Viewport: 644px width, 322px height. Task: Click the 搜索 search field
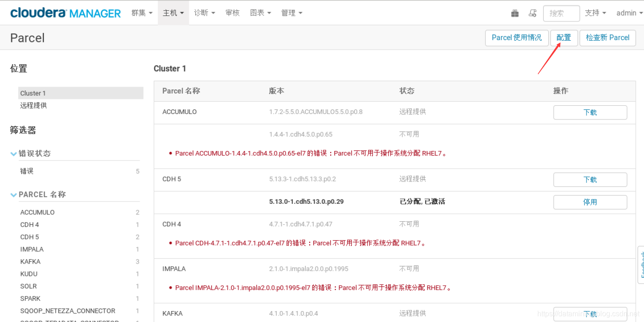pos(561,13)
